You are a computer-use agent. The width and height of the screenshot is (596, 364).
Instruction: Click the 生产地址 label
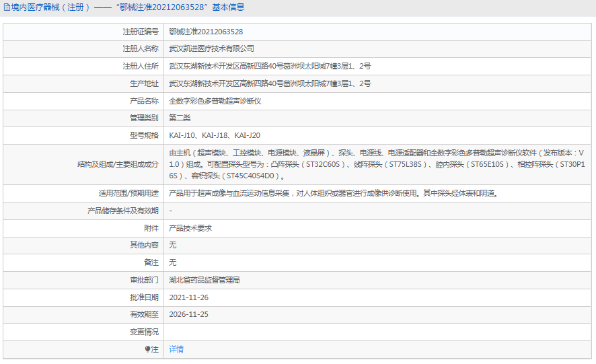144,83
